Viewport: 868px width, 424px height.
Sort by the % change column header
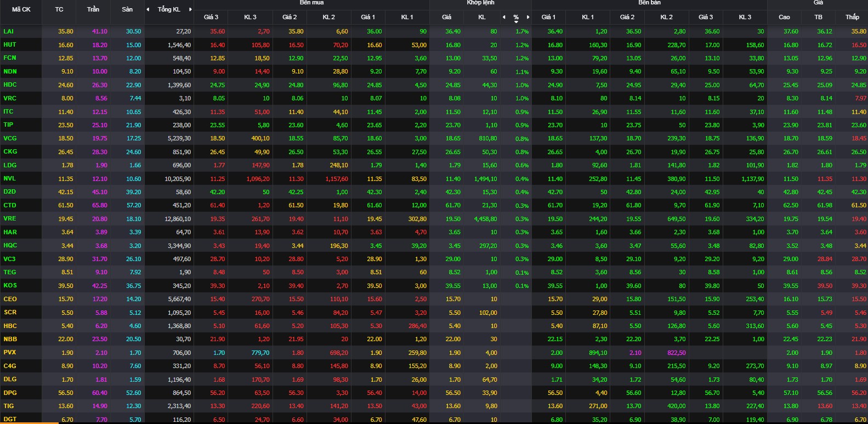coord(516,18)
